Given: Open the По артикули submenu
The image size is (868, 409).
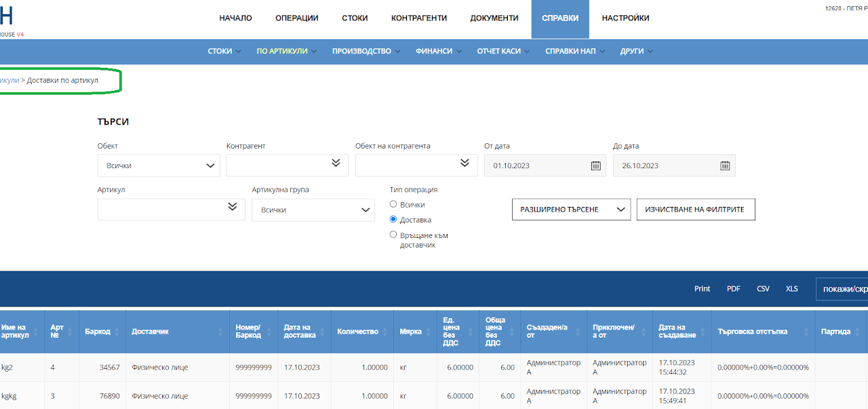Looking at the screenshot, I should pyautogui.click(x=287, y=51).
